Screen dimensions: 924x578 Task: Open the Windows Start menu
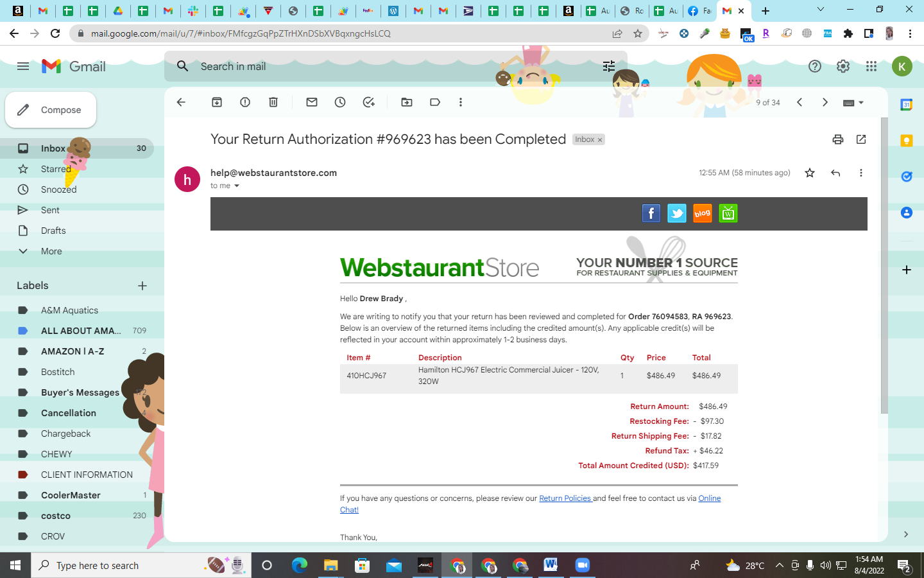point(15,565)
